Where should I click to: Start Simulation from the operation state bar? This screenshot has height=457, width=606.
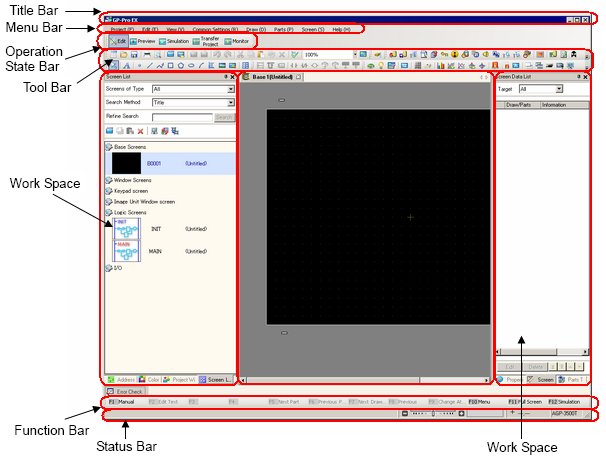coord(176,41)
